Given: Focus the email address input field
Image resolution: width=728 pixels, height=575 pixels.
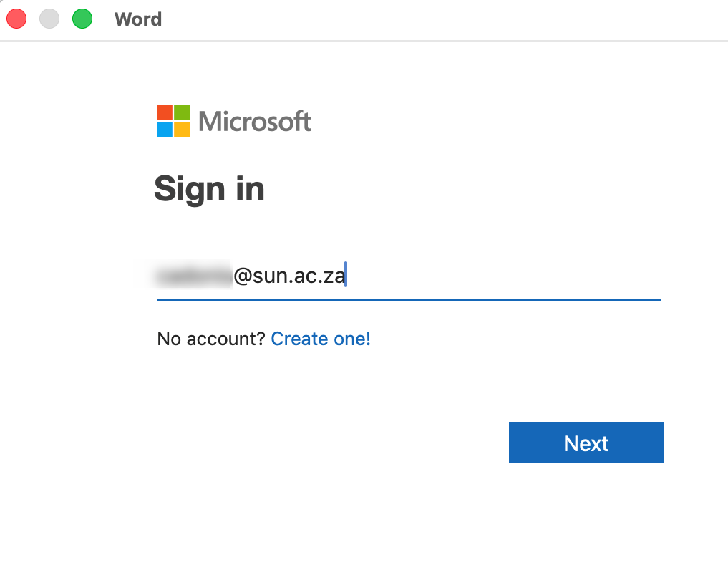Looking at the screenshot, I should click(x=409, y=276).
